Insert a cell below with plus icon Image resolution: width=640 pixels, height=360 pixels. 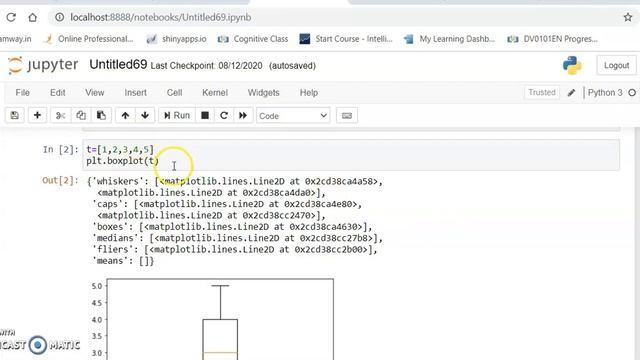(x=37, y=116)
